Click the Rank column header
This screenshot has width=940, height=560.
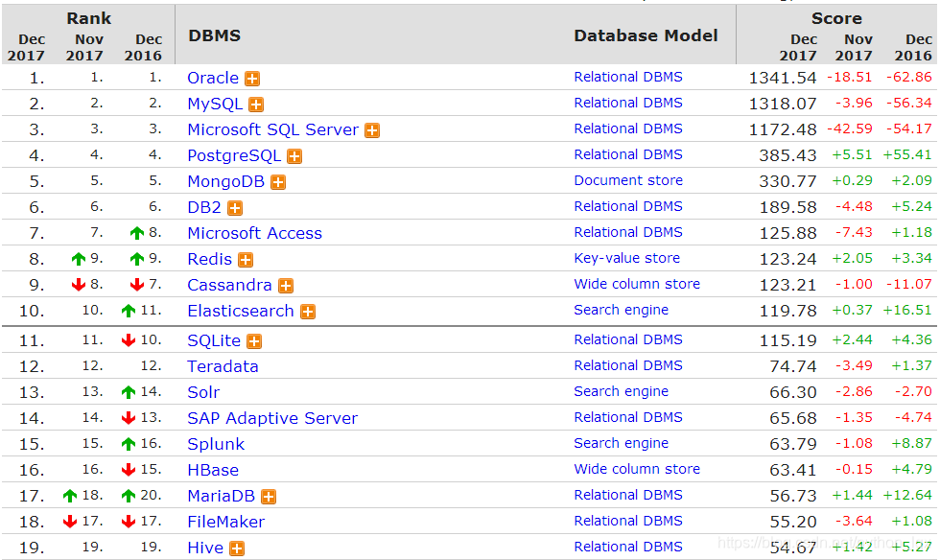click(x=88, y=18)
